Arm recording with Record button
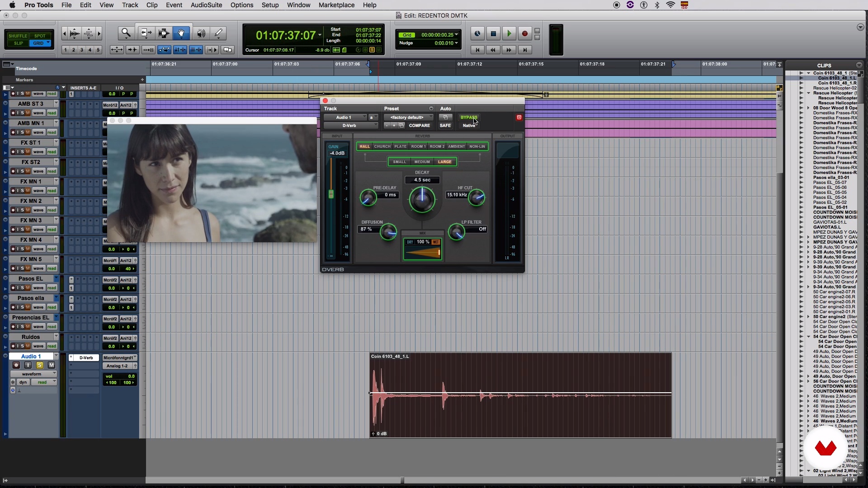The width and height of the screenshot is (868, 488). point(524,33)
